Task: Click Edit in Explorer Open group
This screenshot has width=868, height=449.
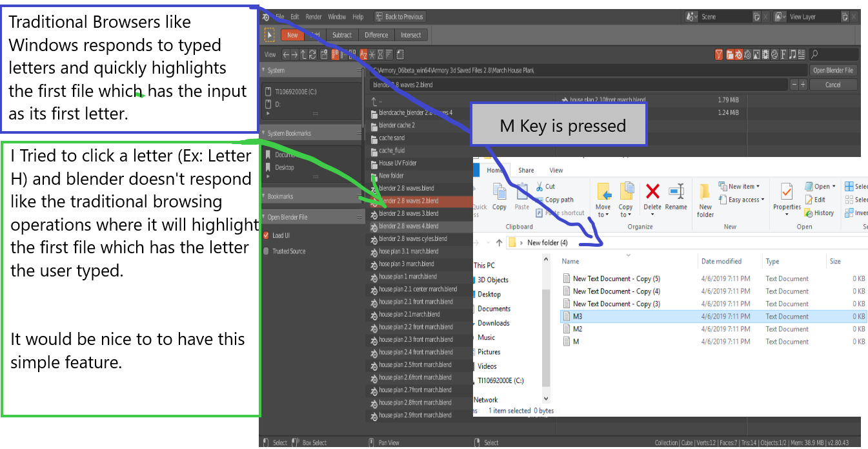Action: pos(815,200)
